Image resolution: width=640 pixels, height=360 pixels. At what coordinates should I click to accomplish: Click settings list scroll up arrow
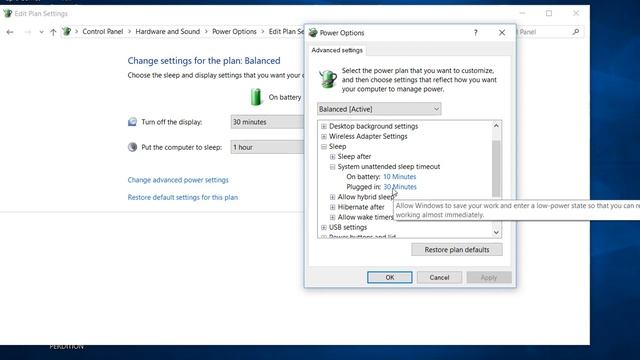tap(496, 126)
